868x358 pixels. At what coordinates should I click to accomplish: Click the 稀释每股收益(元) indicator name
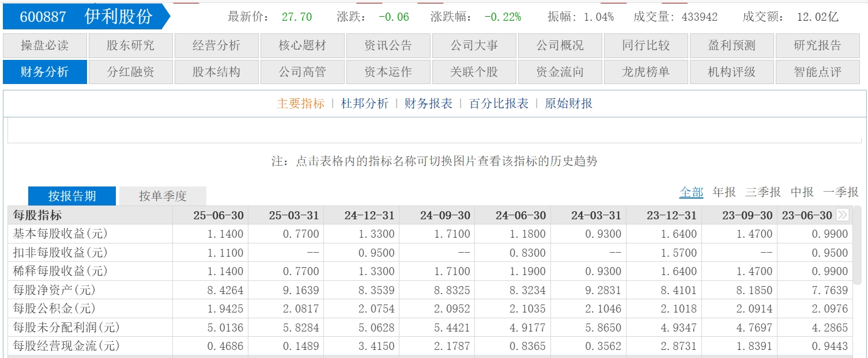click(60, 271)
